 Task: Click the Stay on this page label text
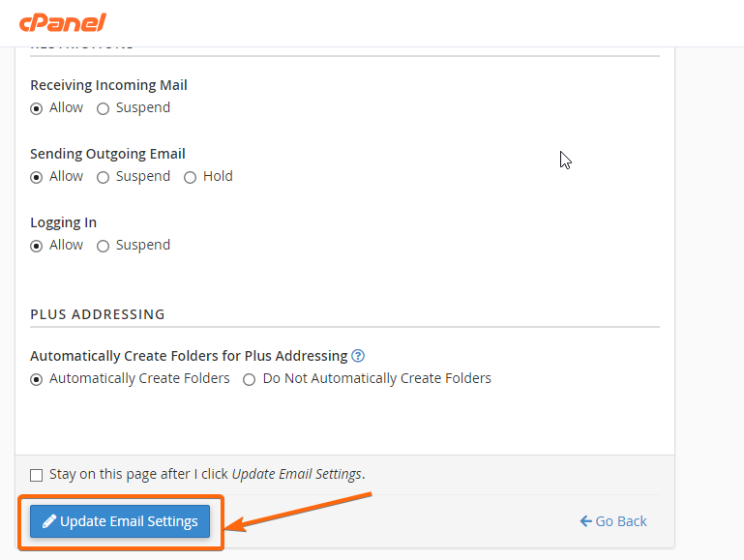[207, 474]
